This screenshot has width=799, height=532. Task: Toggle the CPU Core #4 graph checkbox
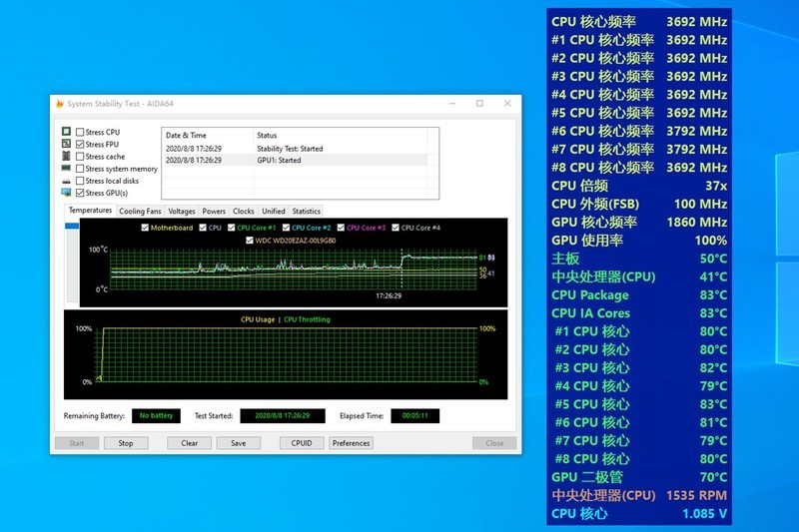[396, 228]
